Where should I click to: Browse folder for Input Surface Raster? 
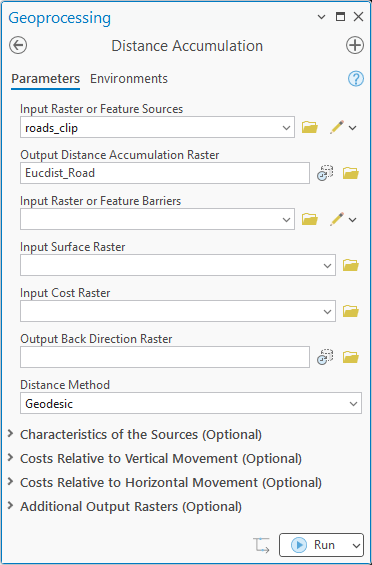(351, 265)
